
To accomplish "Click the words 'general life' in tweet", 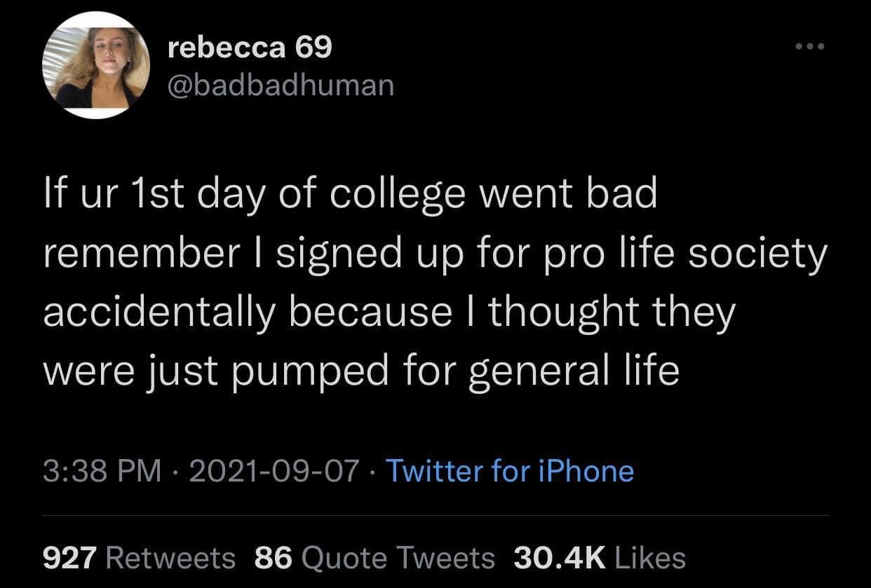I will (573, 370).
